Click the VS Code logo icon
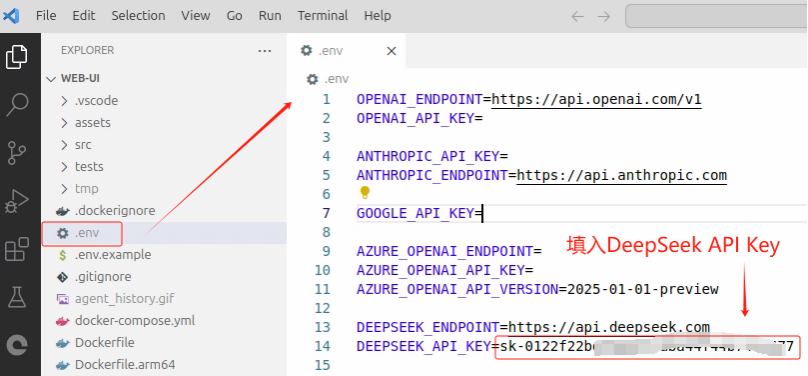Image resolution: width=808 pixels, height=376 pixels. coord(11,16)
